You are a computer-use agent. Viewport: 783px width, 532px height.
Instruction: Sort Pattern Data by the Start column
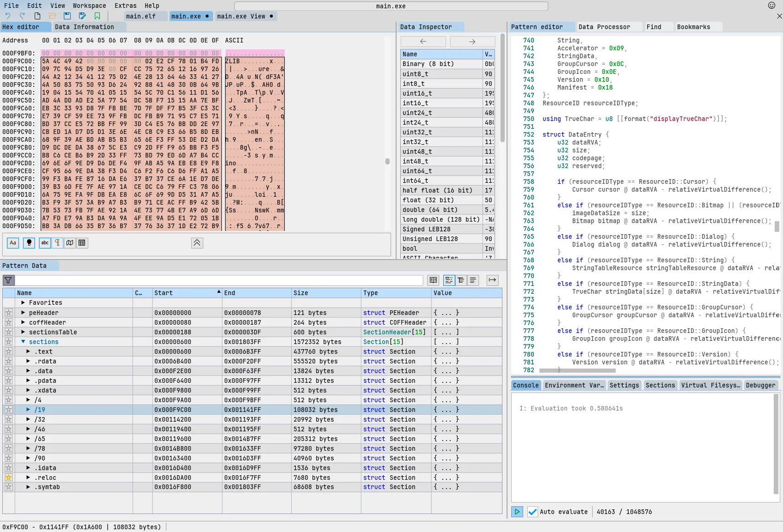point(187,293)
